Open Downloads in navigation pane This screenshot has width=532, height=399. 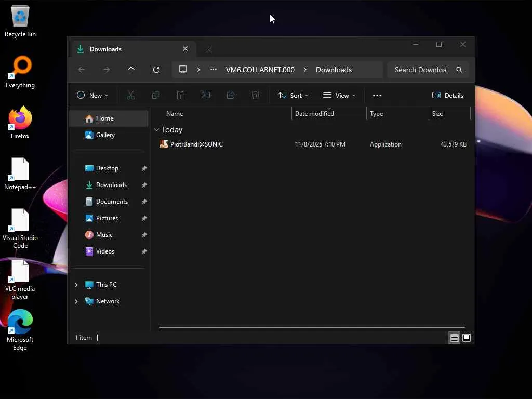(x=111, y=185)
